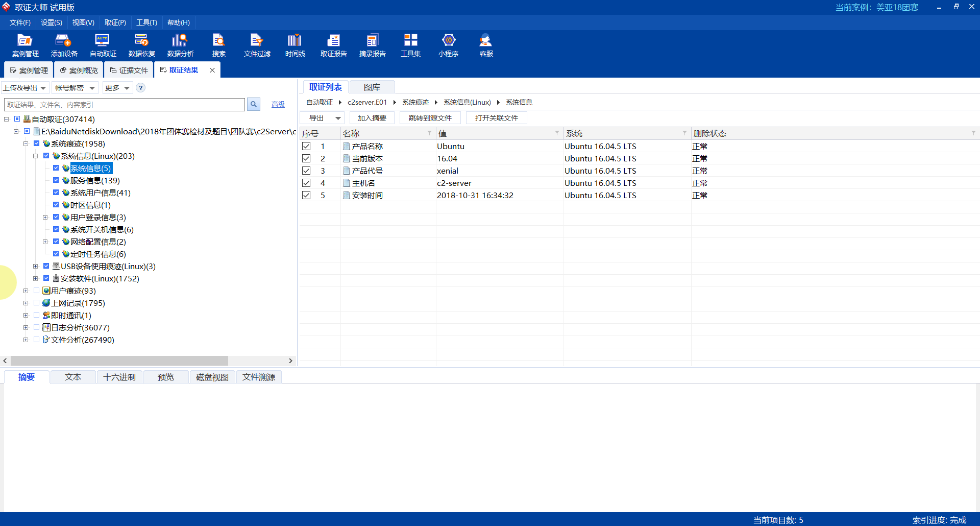Select 定时任务信息(6) tree item
This screenshot has height=526, width=980.
98,254
